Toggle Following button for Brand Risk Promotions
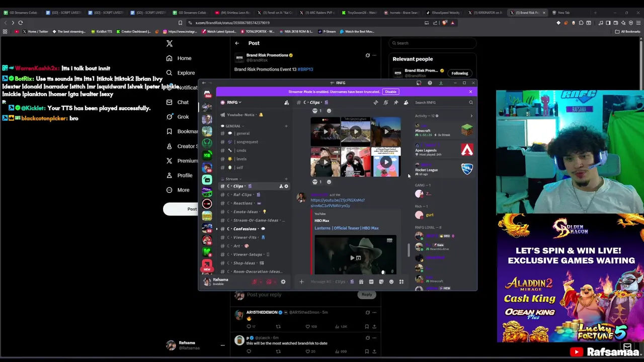644x362 pixels. [x=459, y=73]
